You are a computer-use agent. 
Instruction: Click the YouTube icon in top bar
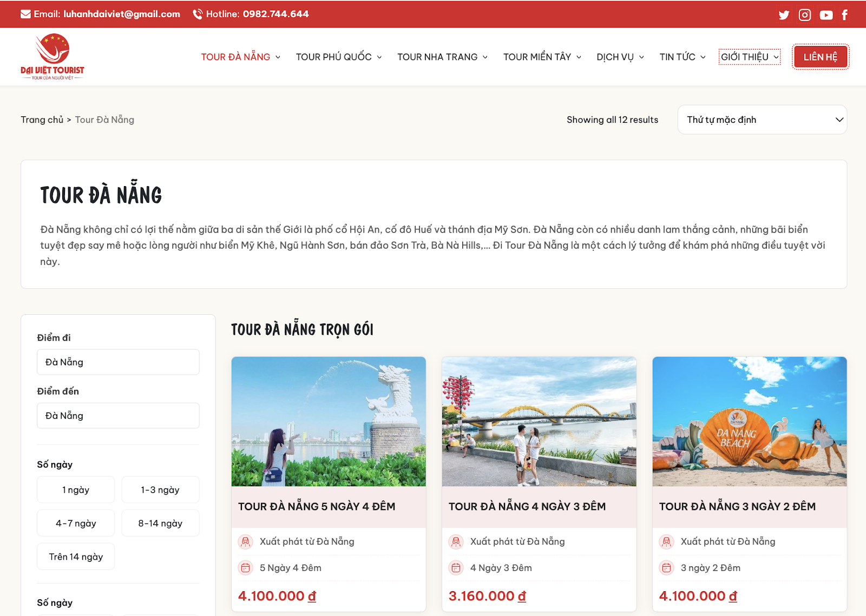826,15
